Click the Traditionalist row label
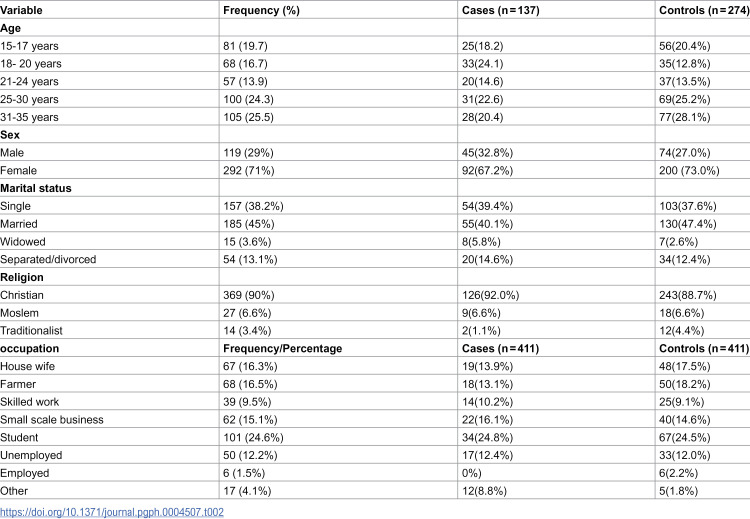 (31, 331)
